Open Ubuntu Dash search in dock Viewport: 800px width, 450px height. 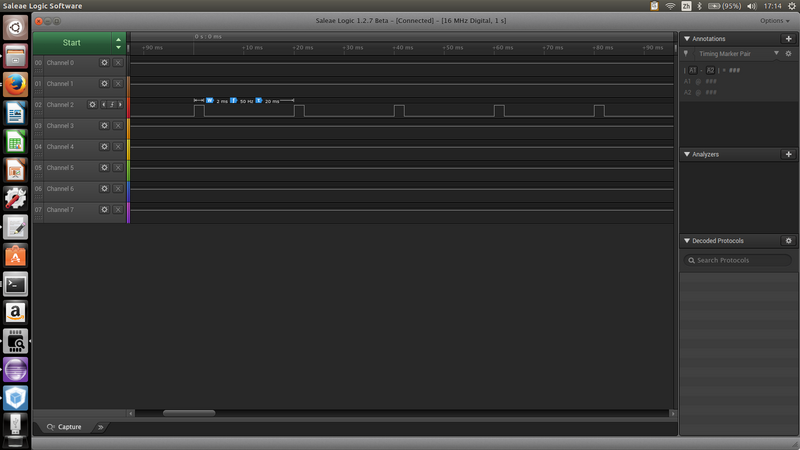pos(15,27)
